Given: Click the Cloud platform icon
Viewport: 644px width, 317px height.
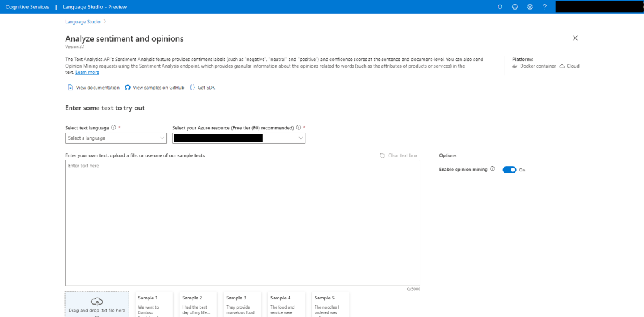Looking at the screenshot, I should coord(562,66).
